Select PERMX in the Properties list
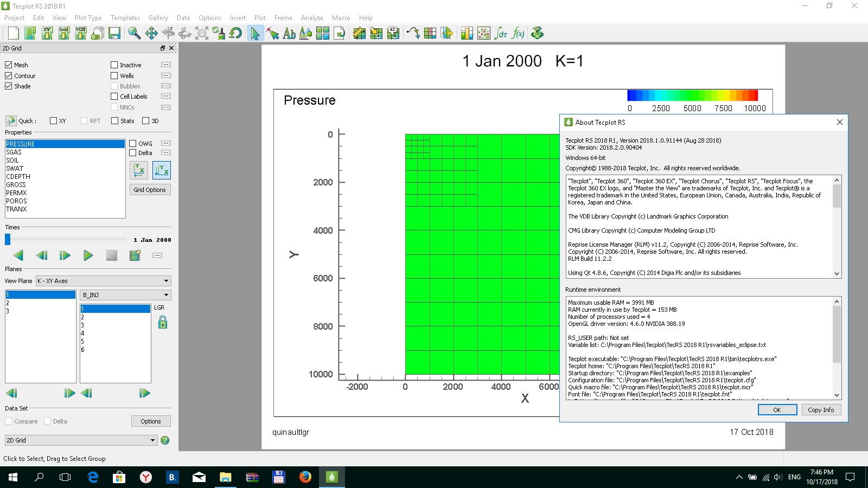This screenshot has height=488, width=868. pos(65,193)
